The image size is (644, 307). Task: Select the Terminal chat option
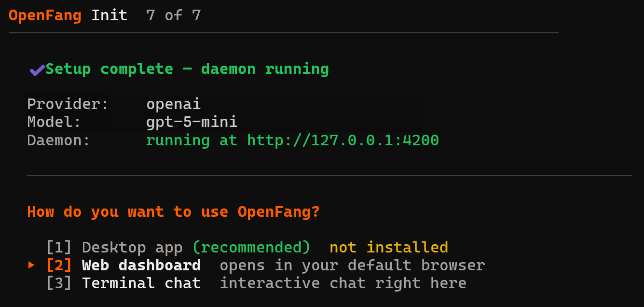141,283
